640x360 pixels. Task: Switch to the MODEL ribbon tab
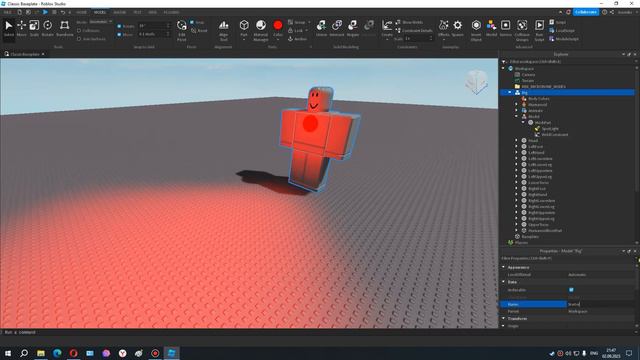click(100, 12)
